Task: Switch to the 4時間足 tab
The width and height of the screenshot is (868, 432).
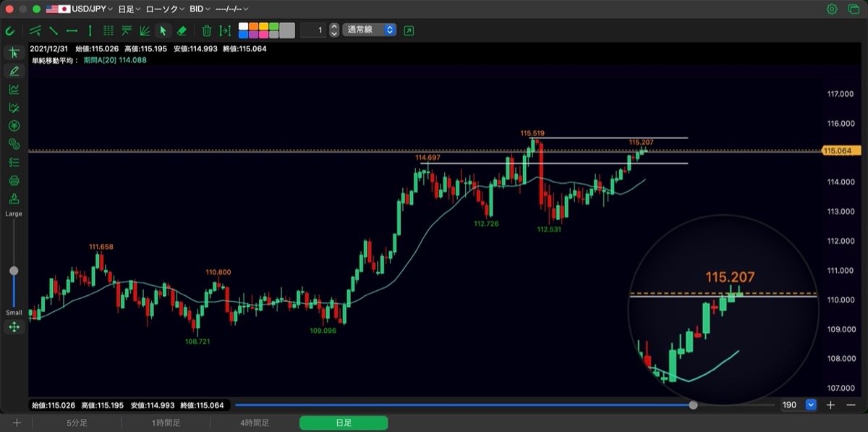Action: (x=255, y=423)
